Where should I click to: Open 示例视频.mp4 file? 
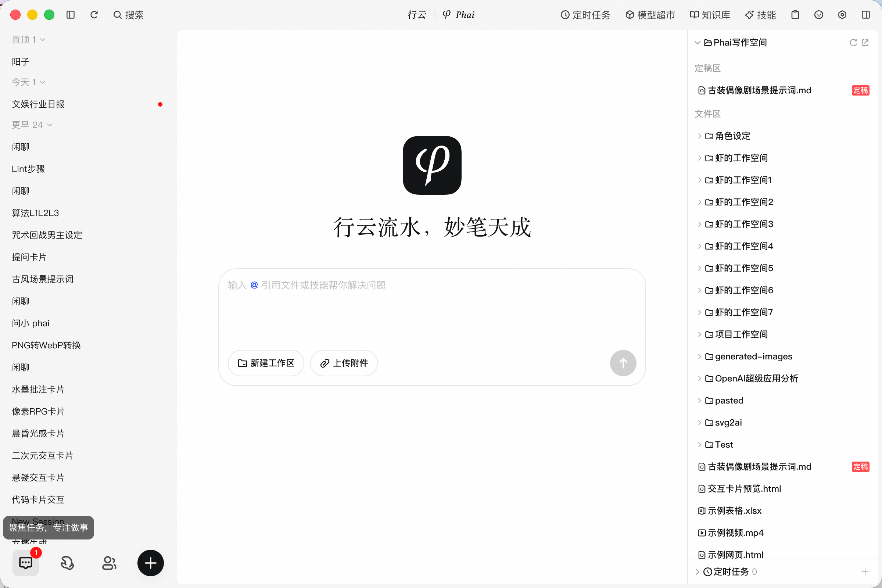[x=783, y=533]
